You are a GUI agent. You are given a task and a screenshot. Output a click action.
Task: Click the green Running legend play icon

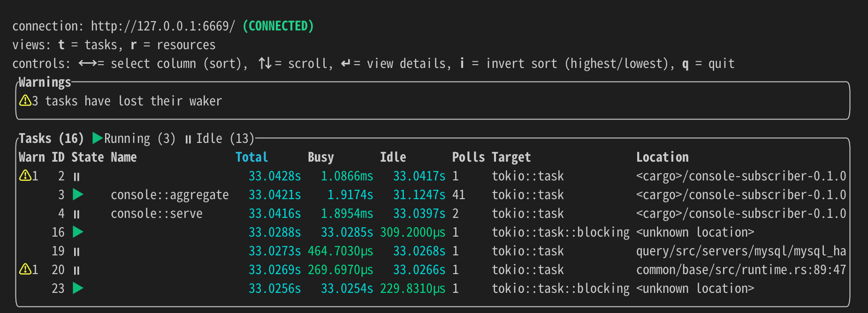97,138
